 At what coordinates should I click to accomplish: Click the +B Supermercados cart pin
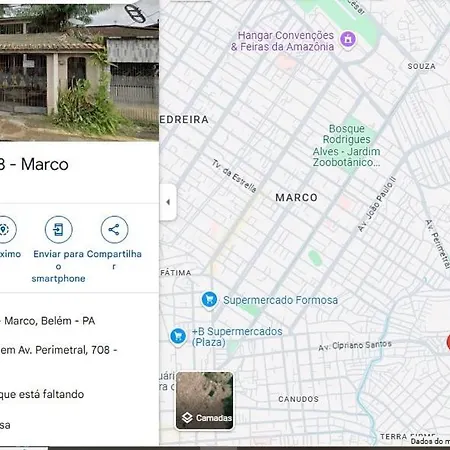178,337
